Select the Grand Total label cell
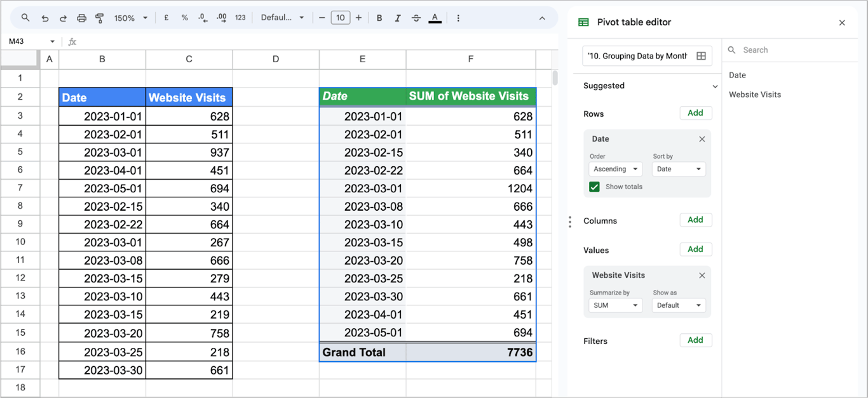868x398 pixels. tap(362, 352)
